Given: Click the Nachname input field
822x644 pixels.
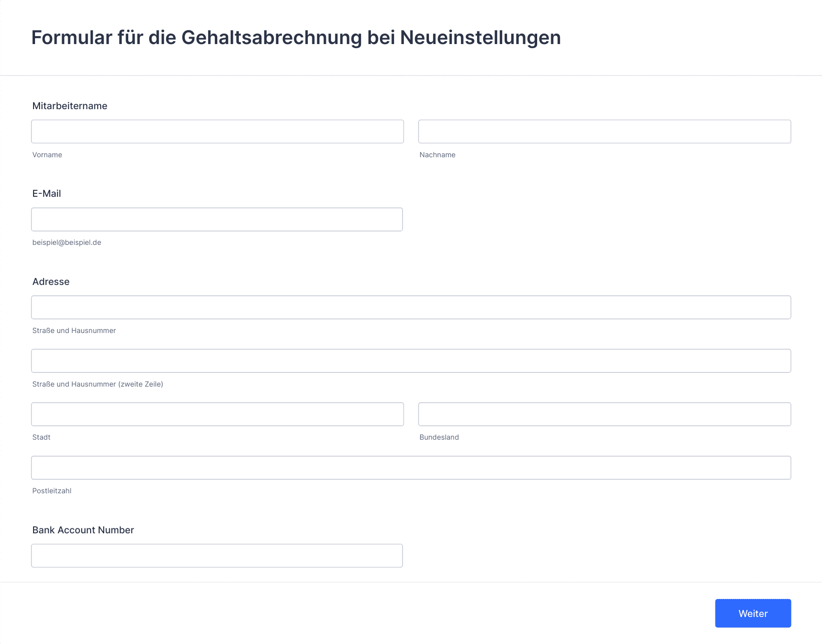Looking at the screenshot, I should [x=605, y=132].
